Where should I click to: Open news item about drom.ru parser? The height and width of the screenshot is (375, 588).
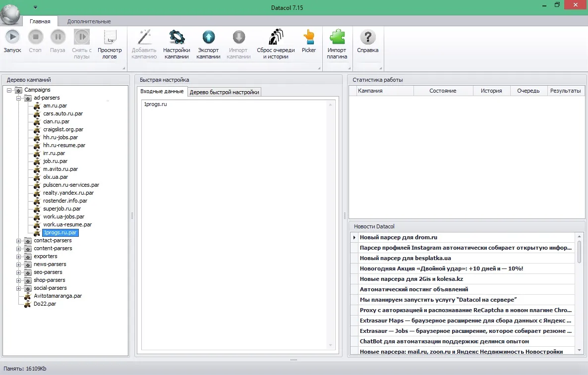(398, 237)
